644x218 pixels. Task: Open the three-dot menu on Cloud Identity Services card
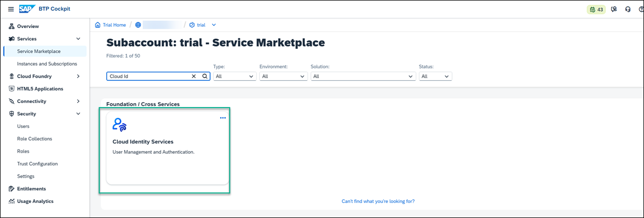(223, 118)
